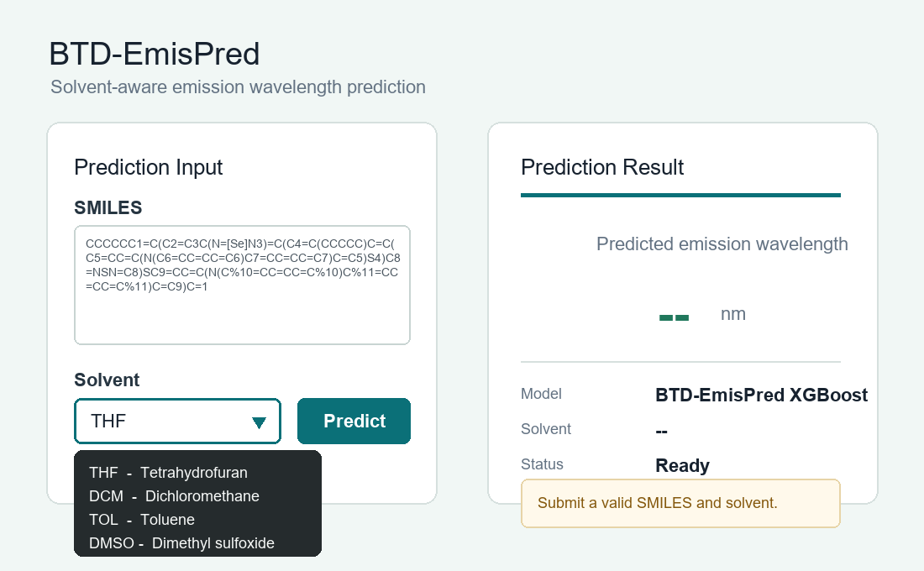
Task: Click the teal progress bar under Prediction Result
Action: coord(680,195)
